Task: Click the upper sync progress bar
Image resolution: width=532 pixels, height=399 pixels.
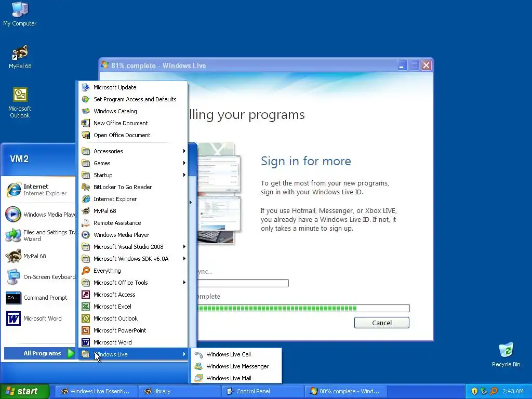Action: tap(243, 283)
